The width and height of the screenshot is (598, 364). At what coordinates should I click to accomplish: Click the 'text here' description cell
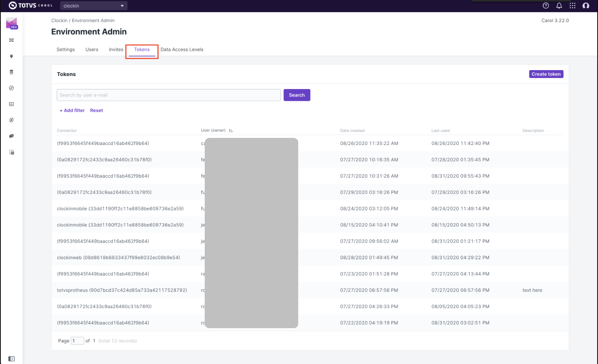(x=532, y=290)
